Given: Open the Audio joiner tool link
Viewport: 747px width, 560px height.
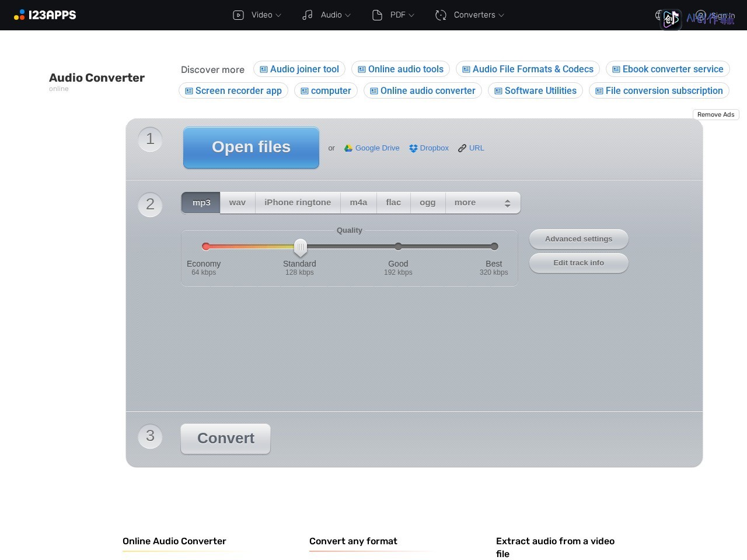Looking at the screenshot, I should click(x=299, y=69).
